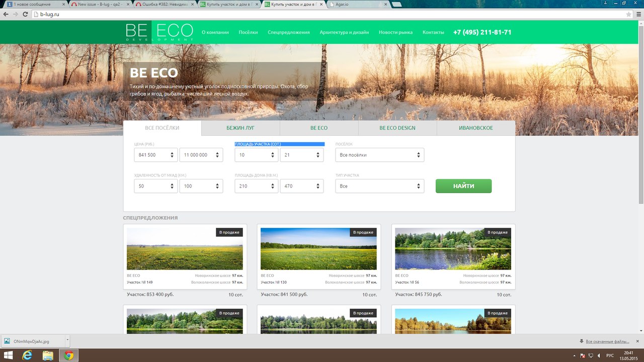The height and width of the screenshot is (362, 644).
Task: Reload the page in the browser
Action: [x=26, y=15]
